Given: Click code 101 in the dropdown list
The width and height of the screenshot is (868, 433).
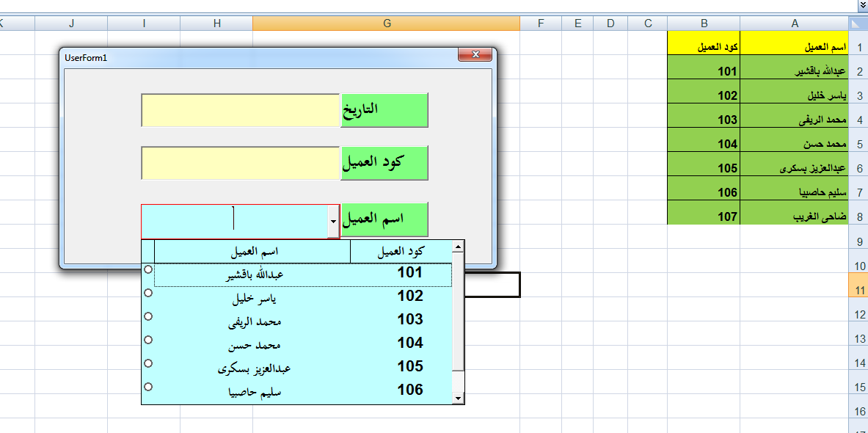Looking at the screenshot, I should [410, 273].
